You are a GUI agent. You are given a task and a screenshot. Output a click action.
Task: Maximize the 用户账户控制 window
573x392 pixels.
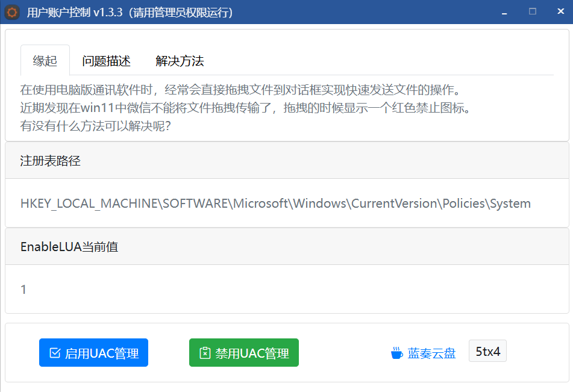pos(533,12)
